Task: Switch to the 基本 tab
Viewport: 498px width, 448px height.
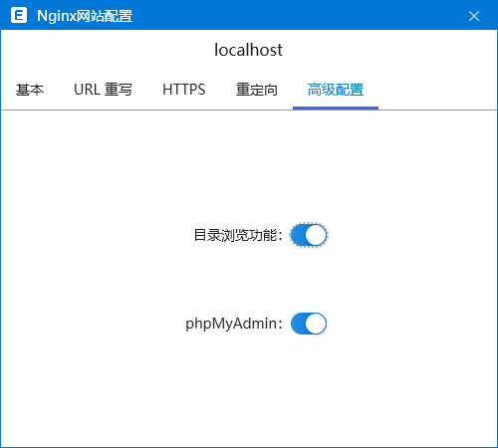Action: pyautogui.click(x=30, y=90)
